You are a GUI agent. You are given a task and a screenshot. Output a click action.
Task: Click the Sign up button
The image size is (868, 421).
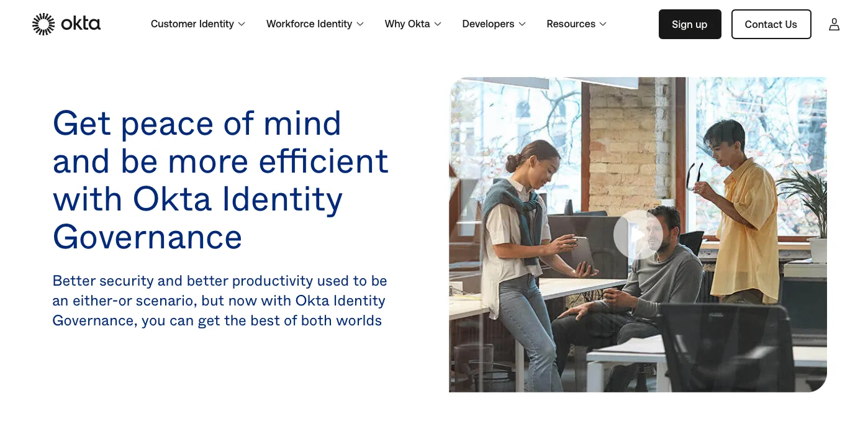coord(690,24)
